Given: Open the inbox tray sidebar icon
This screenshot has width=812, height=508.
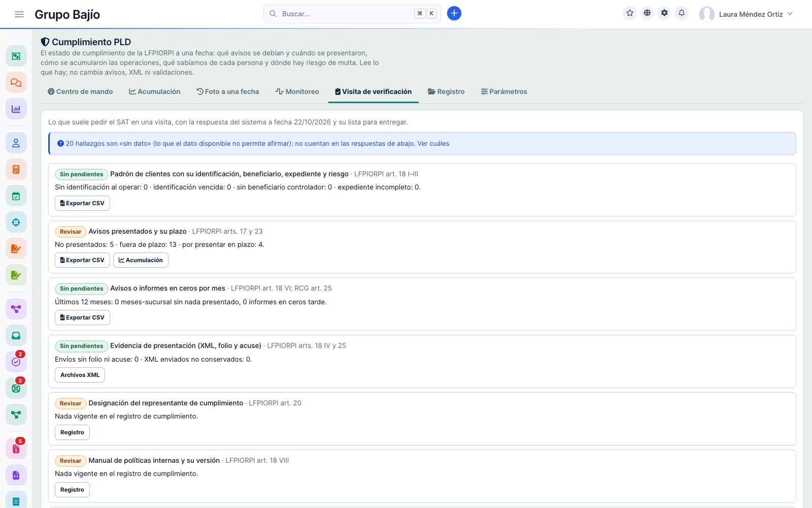Looking at the screenshot, I should (16, 335).
